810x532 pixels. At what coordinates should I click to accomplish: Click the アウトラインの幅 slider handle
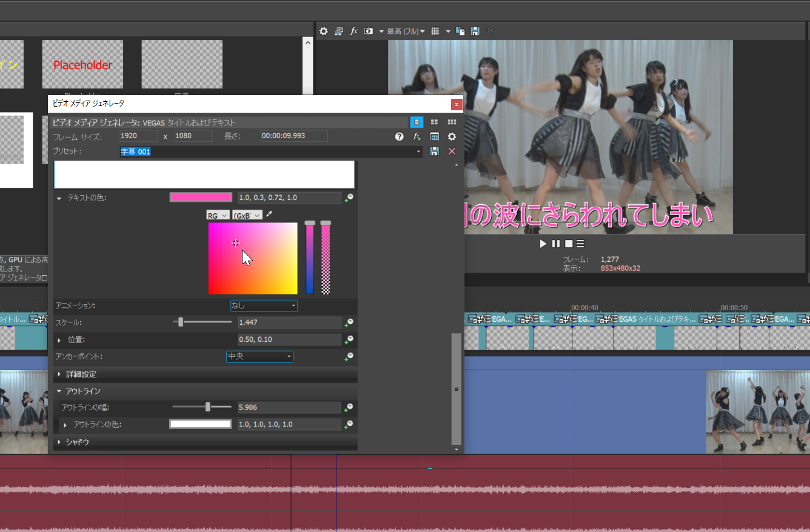[208, 407]
